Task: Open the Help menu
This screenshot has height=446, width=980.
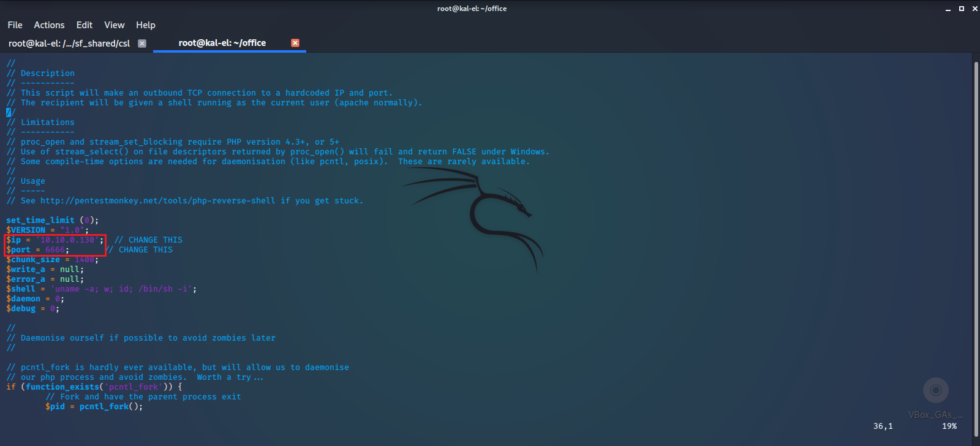Action: coord(146,25)
